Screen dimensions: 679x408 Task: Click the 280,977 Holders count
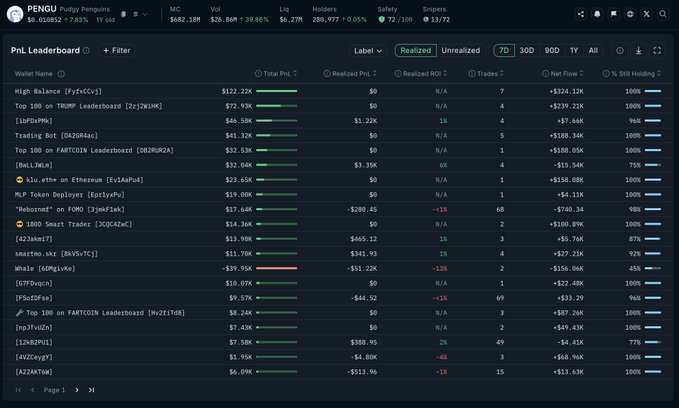click(x=326, y=20)
